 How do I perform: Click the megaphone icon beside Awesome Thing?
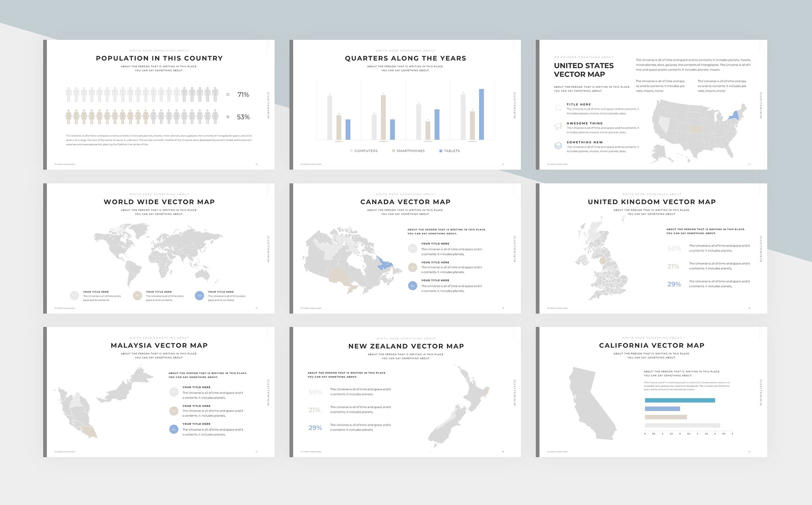click(x=558, y=126)
